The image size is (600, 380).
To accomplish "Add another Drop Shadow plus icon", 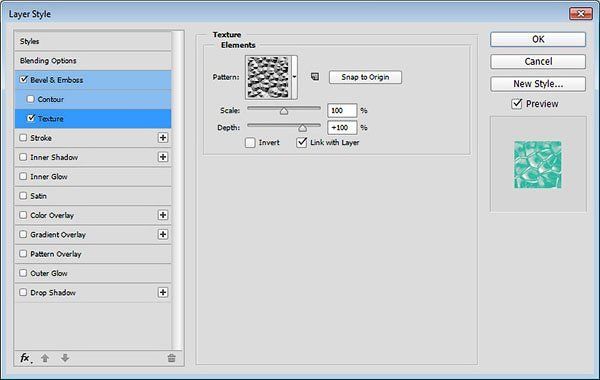I will pyautogui.click(x=163, y=292).
